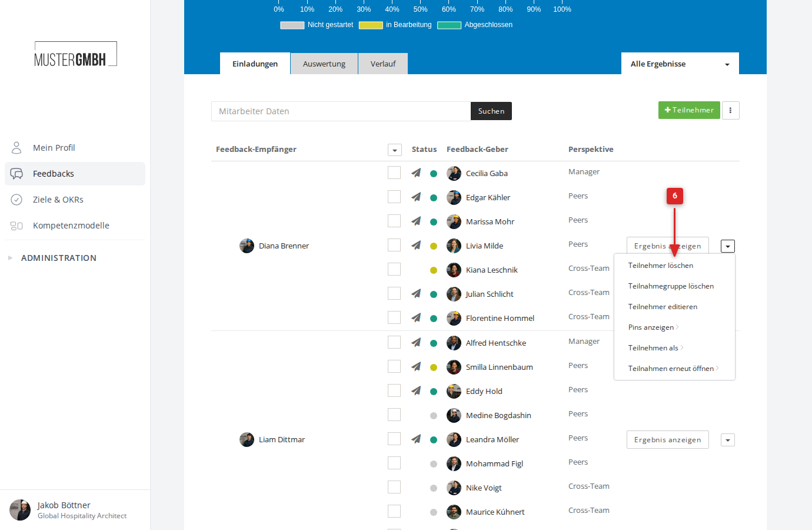
Task: Click paper plane icon for Livia Milde
Action: click(416, 246)
